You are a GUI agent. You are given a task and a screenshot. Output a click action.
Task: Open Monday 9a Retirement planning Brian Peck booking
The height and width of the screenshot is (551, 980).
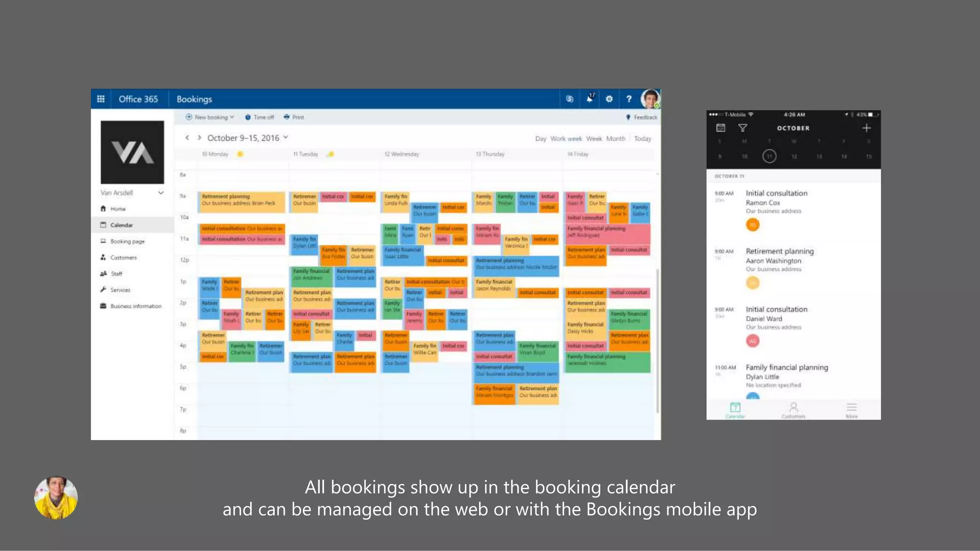[x=242, y=201]
